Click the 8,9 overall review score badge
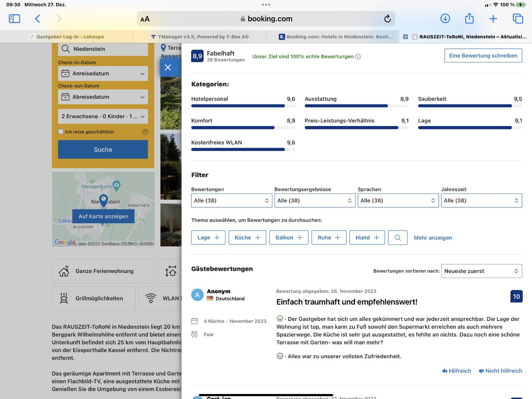532x399 pixels. click(x=197, y=56)
